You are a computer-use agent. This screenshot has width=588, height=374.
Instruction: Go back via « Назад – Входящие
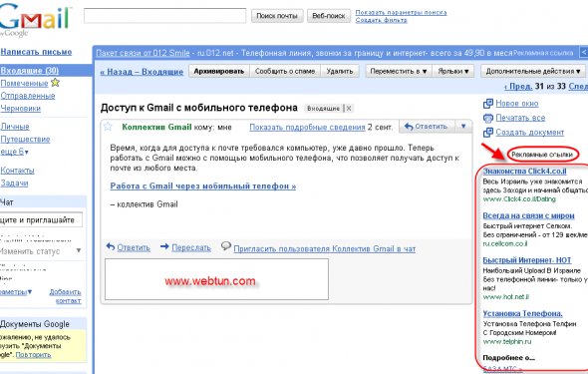(x=142, y=71)
